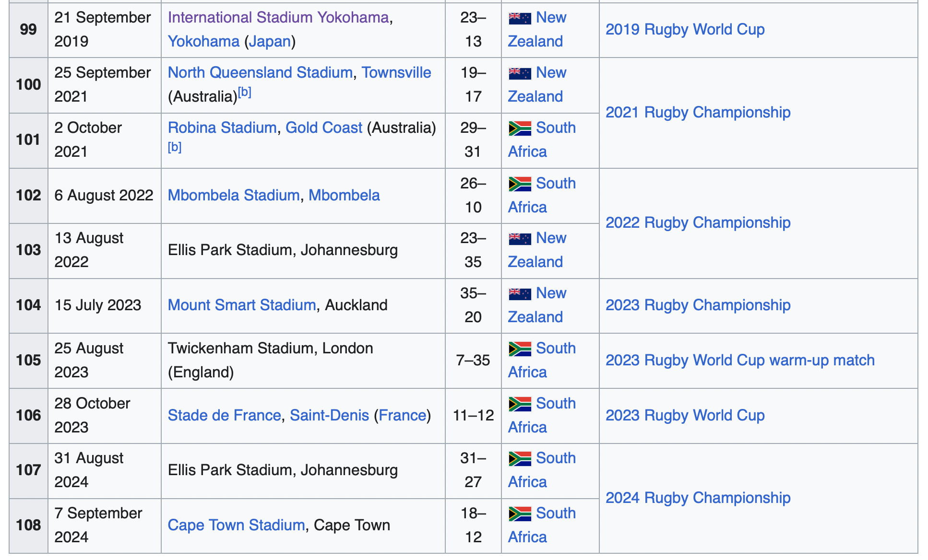Open the 2021 Rugby Championship link
This screenshot has width=928, height=560.
(x=698, y=113)
